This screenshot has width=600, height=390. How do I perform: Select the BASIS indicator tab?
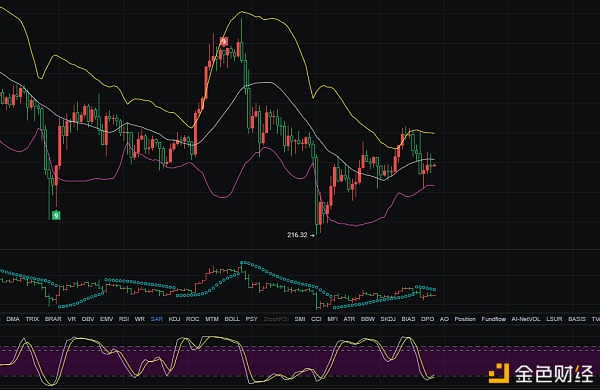577,319
